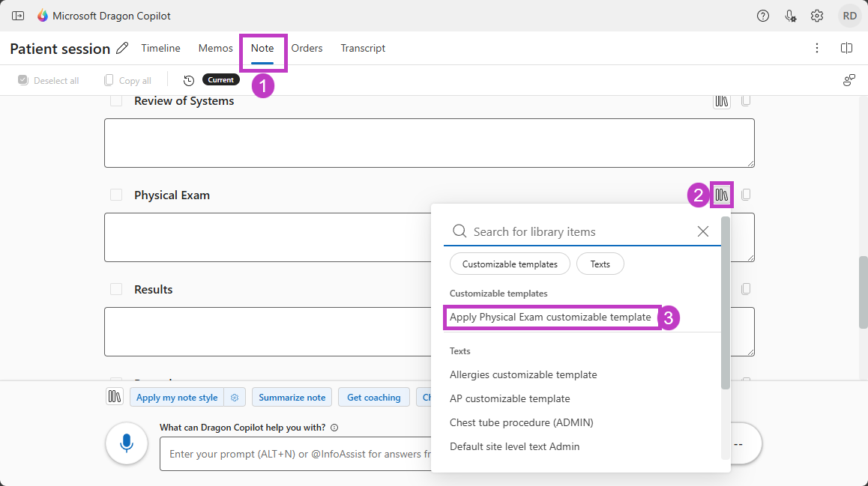Open the more options menu

(x=817, y=48)
